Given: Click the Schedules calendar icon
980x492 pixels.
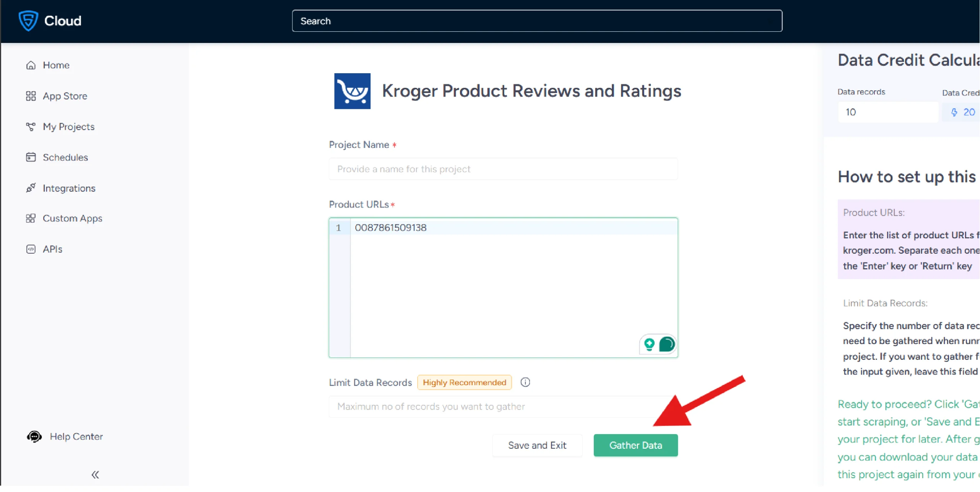Looking at the screenshot, I should click(x=31, y=157).
